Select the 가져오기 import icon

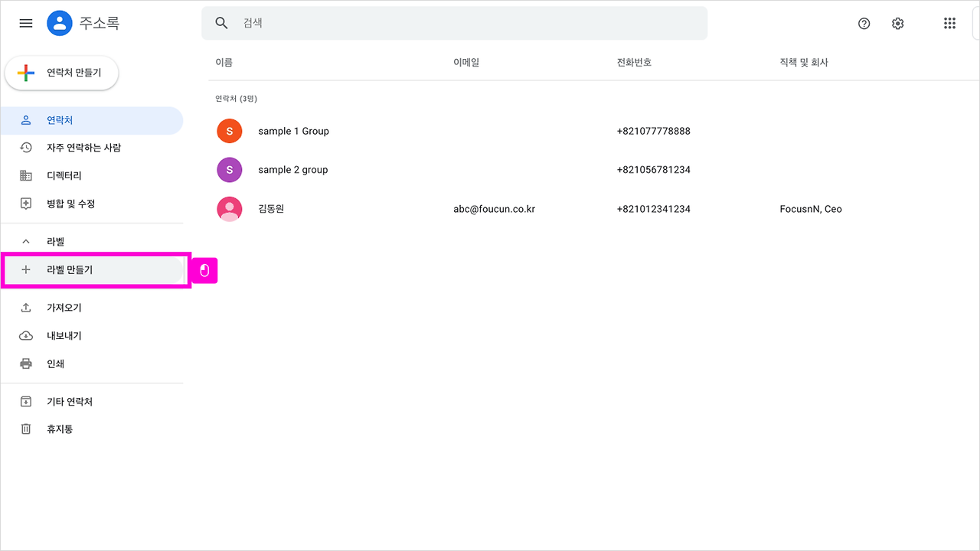[x=26, y=307]
